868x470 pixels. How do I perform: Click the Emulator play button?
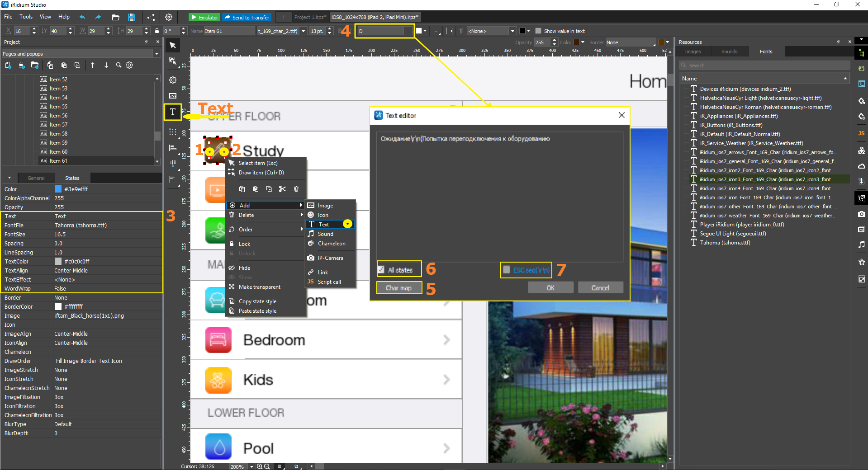coord(204,17)
